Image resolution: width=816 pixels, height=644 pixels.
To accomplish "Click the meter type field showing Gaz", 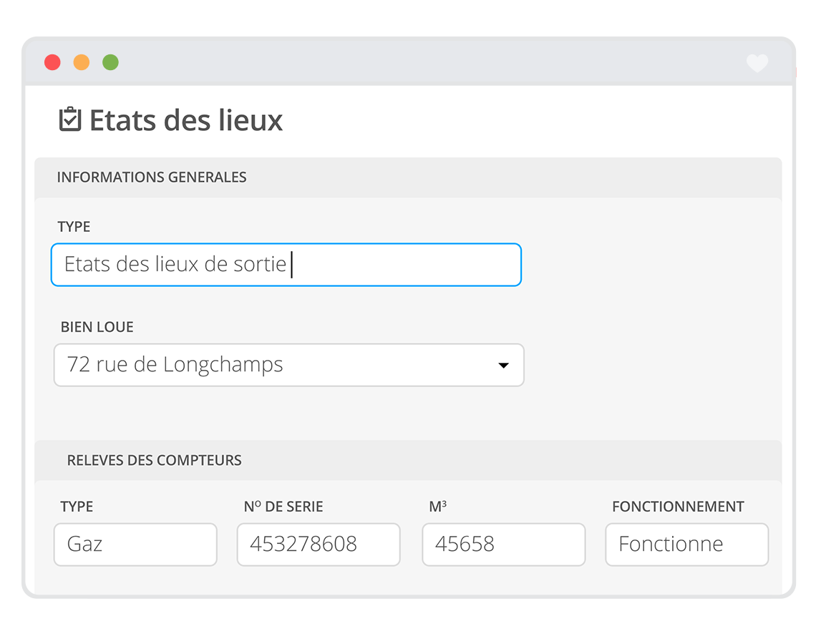I will point(135,545).
